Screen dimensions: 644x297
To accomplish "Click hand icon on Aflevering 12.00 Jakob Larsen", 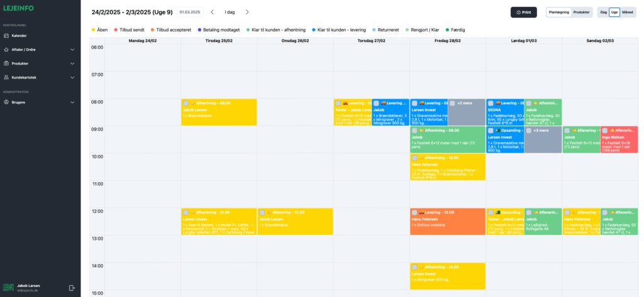I will tap(269, 212).
